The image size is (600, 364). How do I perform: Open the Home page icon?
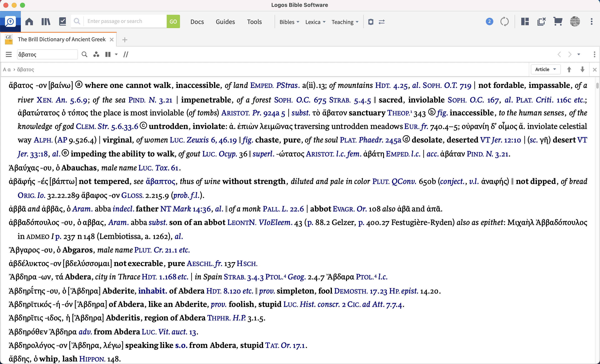[29, 22]
